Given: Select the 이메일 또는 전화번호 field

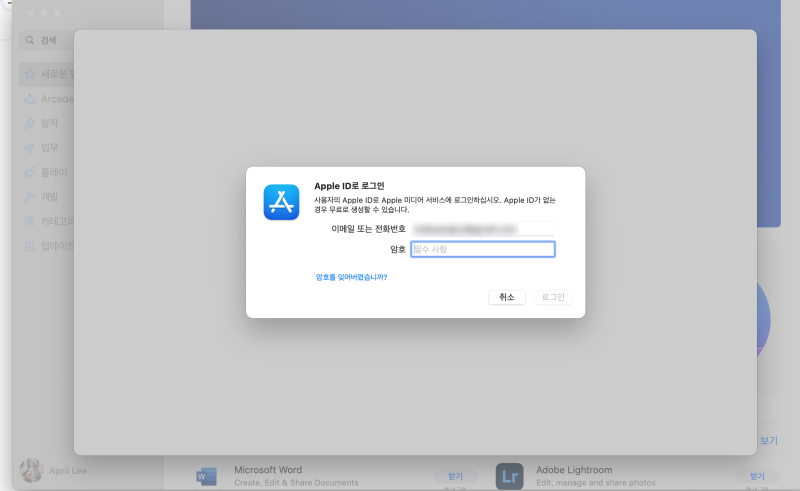Looking at the screenshot, I should pyautogui.click(x=483, y=229).
